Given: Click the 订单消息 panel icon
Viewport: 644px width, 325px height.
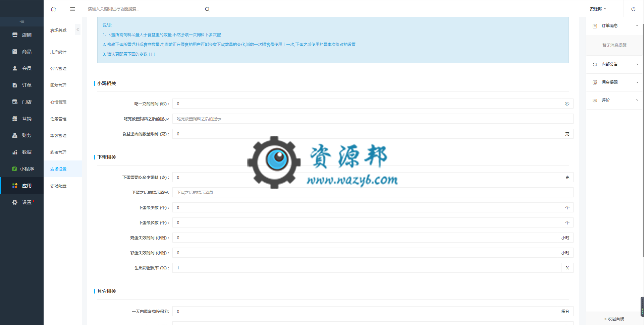Looking at the screenshot, I should pos(595,26).
